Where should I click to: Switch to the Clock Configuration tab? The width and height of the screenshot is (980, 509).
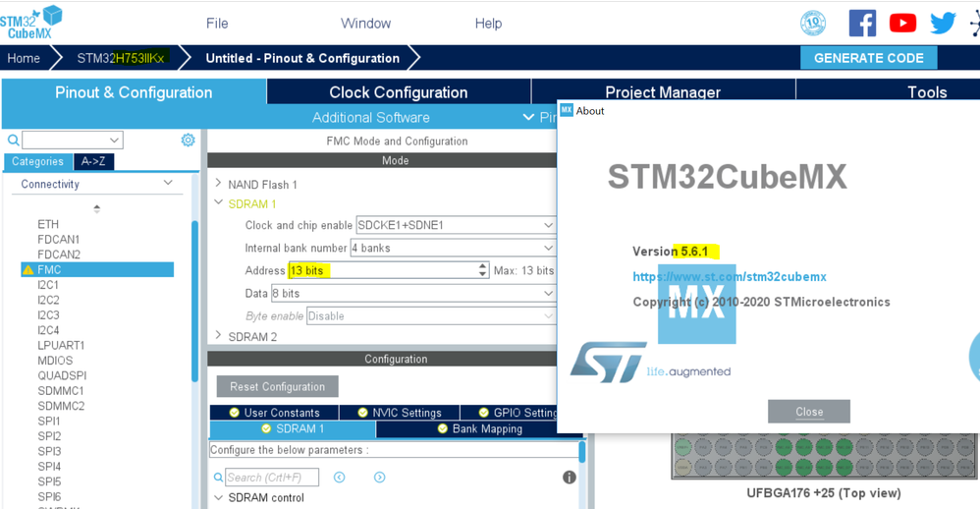(399, 92)
